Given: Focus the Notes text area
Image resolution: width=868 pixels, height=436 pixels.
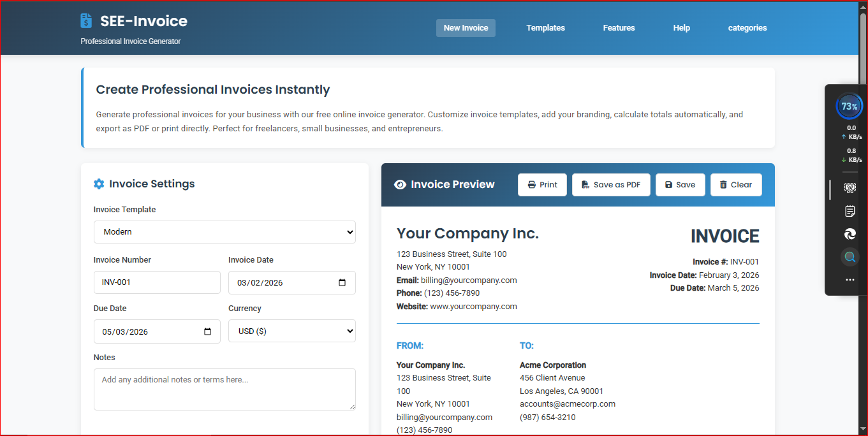Looking at the screenshot, I should click(224, 389).
